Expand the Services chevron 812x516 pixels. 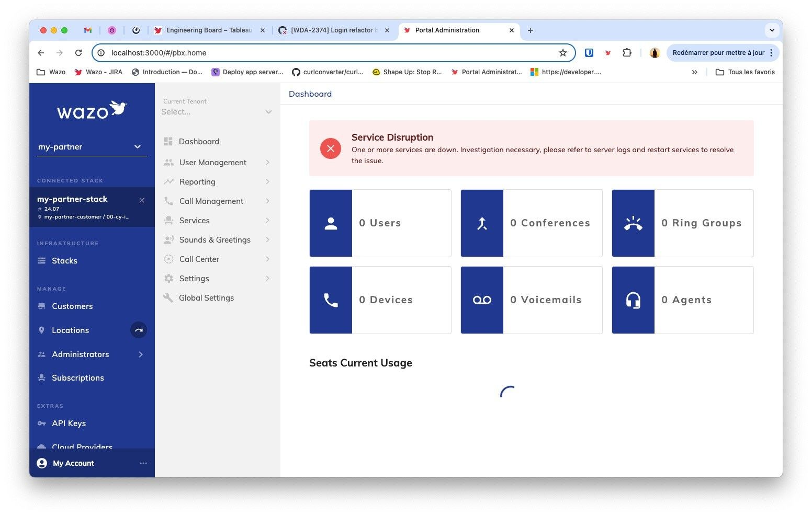click(267, 221)
